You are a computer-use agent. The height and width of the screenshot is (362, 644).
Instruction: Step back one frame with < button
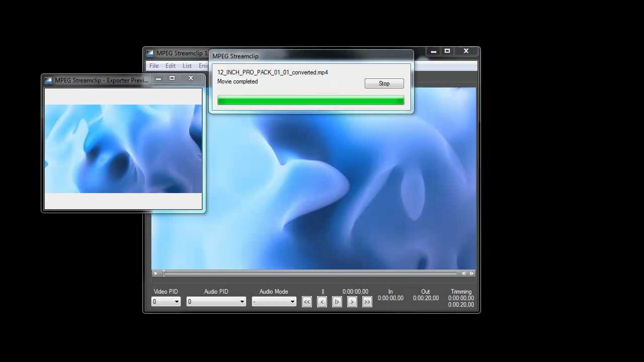coord(322,302)
